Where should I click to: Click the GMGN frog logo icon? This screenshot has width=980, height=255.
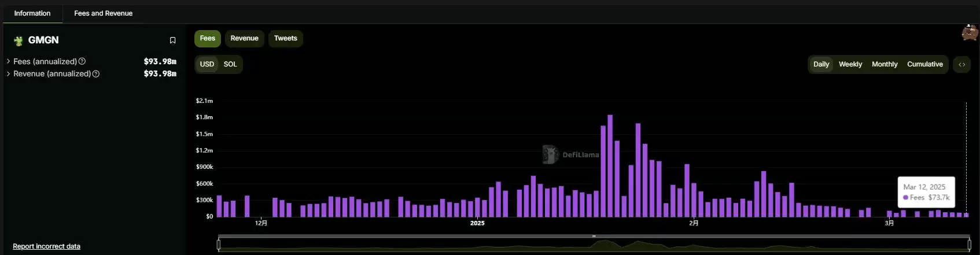point(19,40)
